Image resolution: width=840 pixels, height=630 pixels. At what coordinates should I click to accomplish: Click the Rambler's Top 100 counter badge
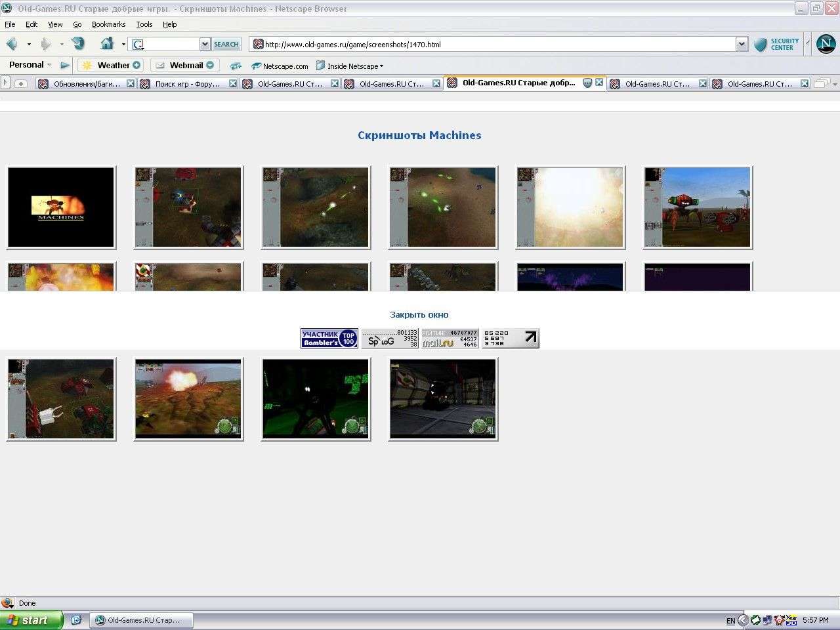click(329, 338)
